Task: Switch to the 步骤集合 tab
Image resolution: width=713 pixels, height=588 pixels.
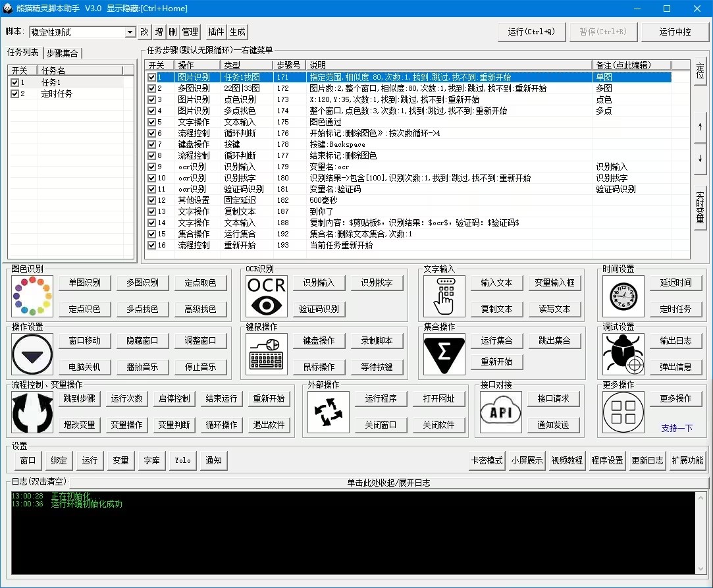Action: coord(63,53)
